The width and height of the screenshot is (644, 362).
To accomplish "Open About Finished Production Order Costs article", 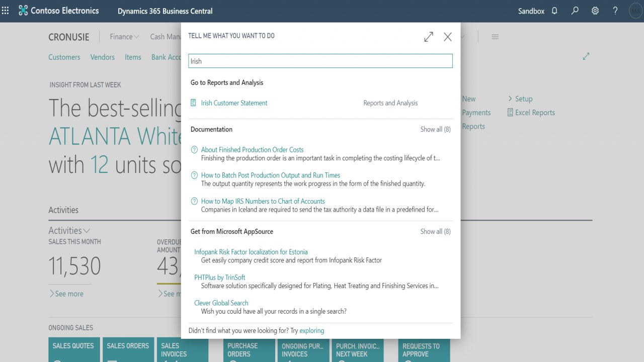I will [252, 149].
